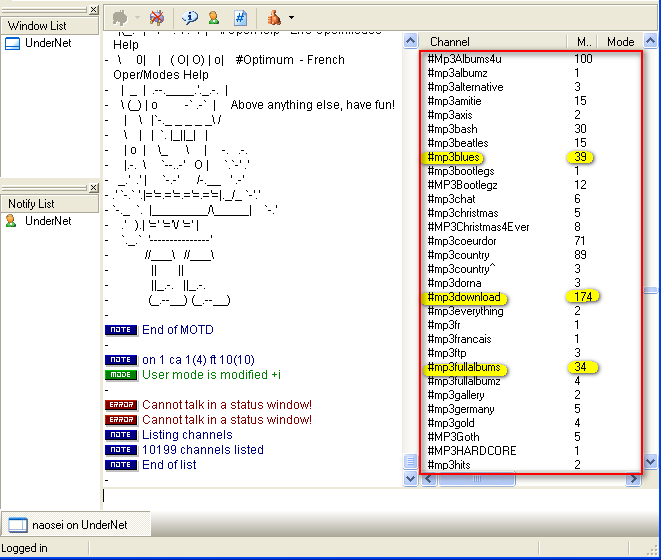Select the #mp3christmas channel row

[x=531, y=213]
